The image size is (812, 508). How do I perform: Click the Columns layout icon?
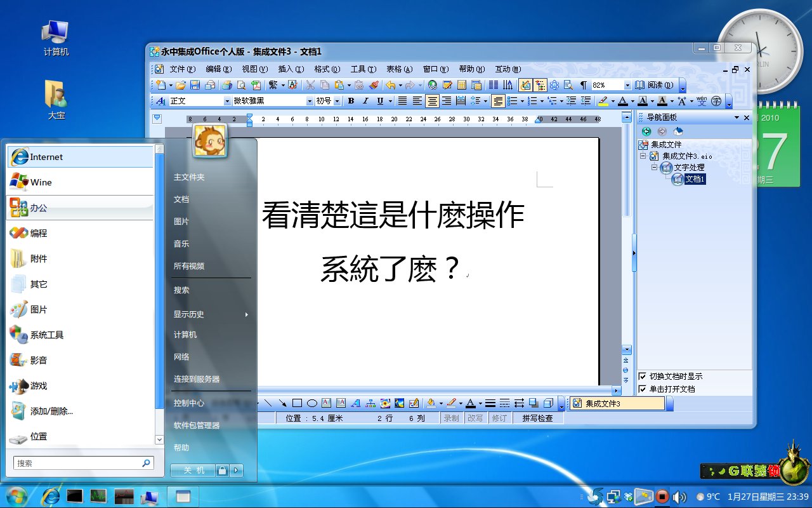tap(494, 84)
